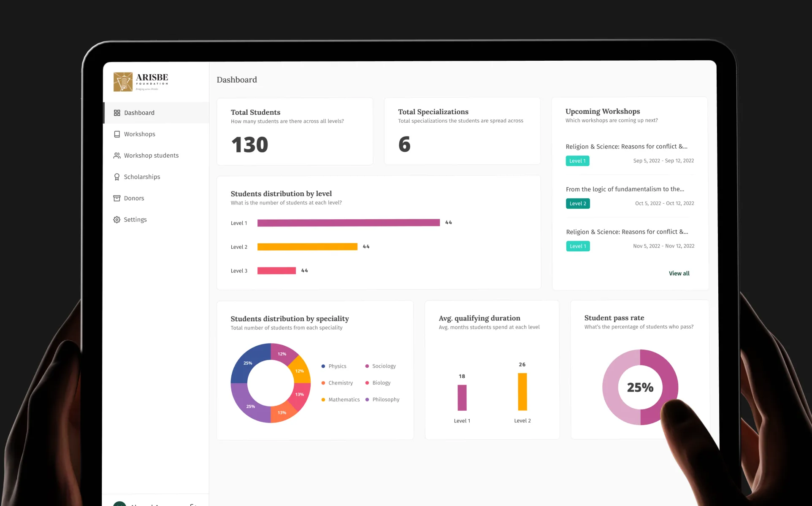Click the Philosophy legend label
812x506 pixels.
point(386,400)
